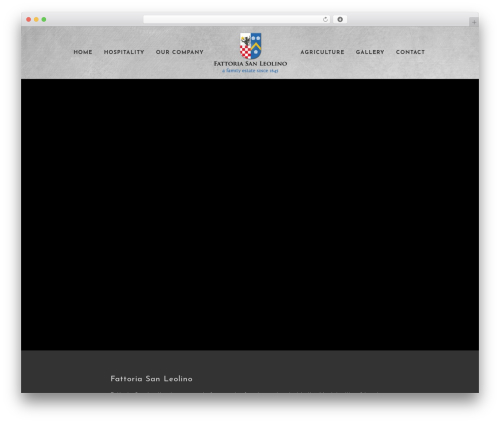
Task: Click the red close window button
Action: 29,19
